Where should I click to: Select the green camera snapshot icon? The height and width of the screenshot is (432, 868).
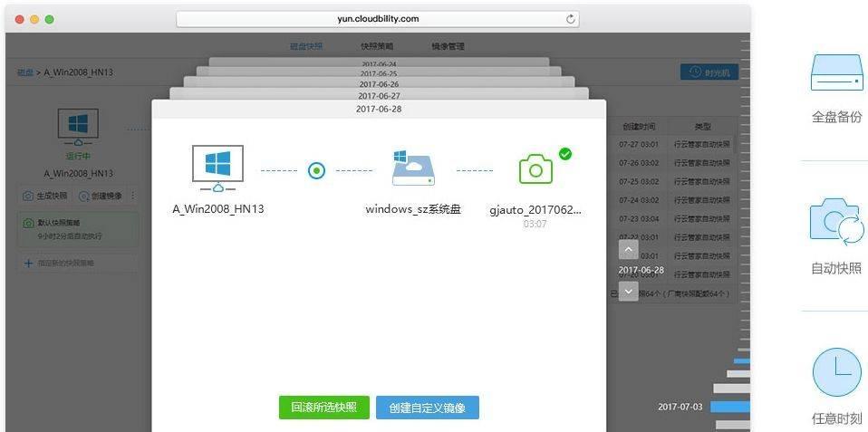[535, 169]
